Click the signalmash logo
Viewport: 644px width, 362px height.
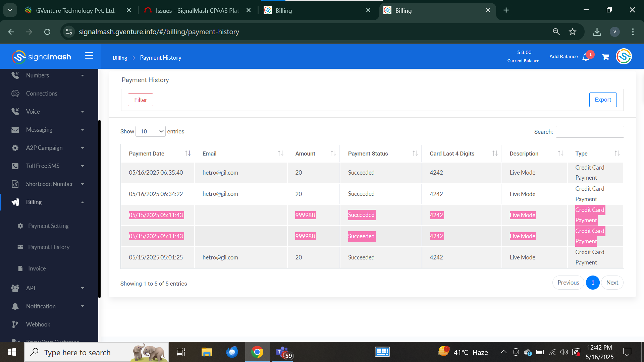point(42,57)
